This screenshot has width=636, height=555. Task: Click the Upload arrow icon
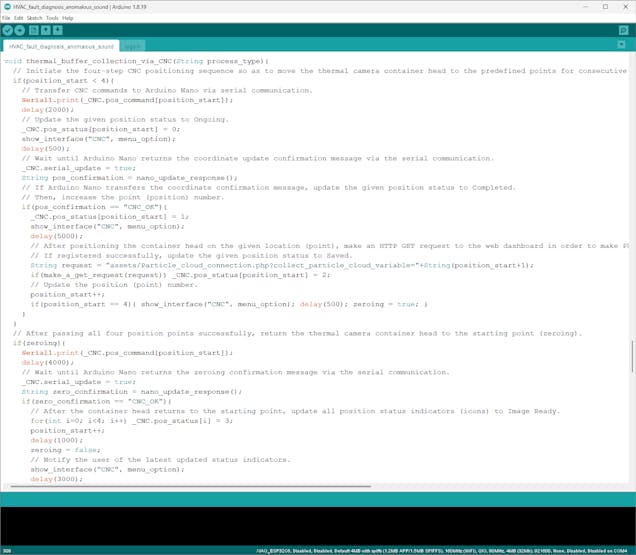coord(20,30)
